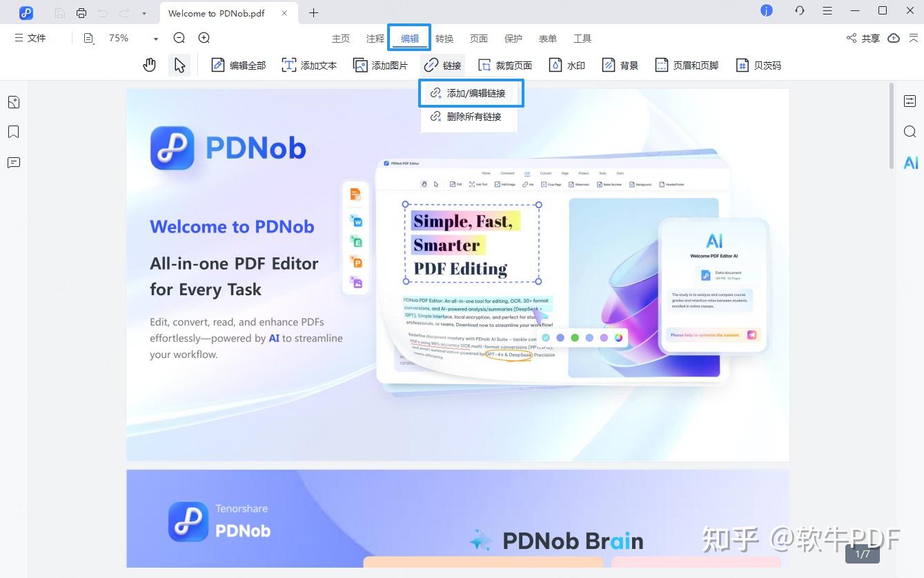Open a new tab with plus button

[313, 13]
